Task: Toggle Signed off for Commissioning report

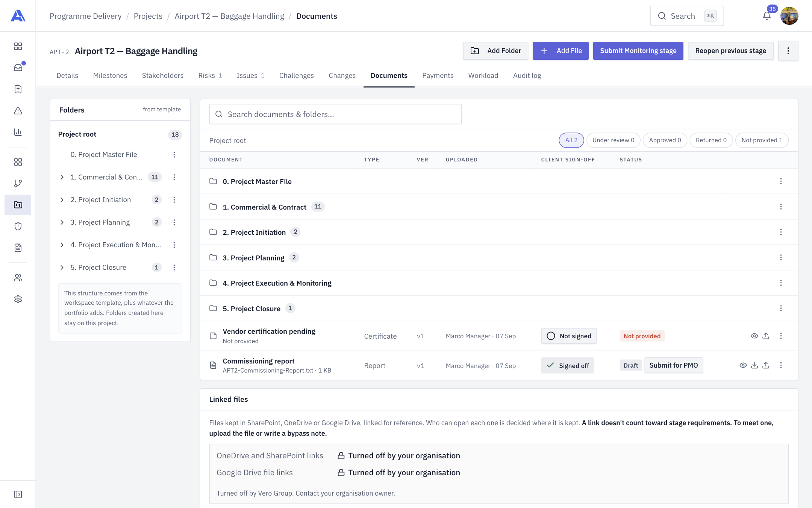Action: pyautogui.click(x=568, y=365)
